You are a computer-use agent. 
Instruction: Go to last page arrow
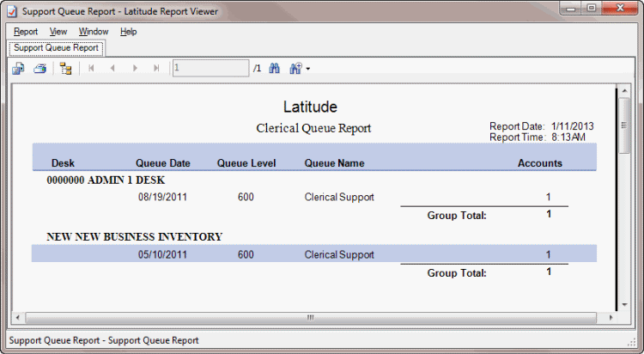(155, 68)
